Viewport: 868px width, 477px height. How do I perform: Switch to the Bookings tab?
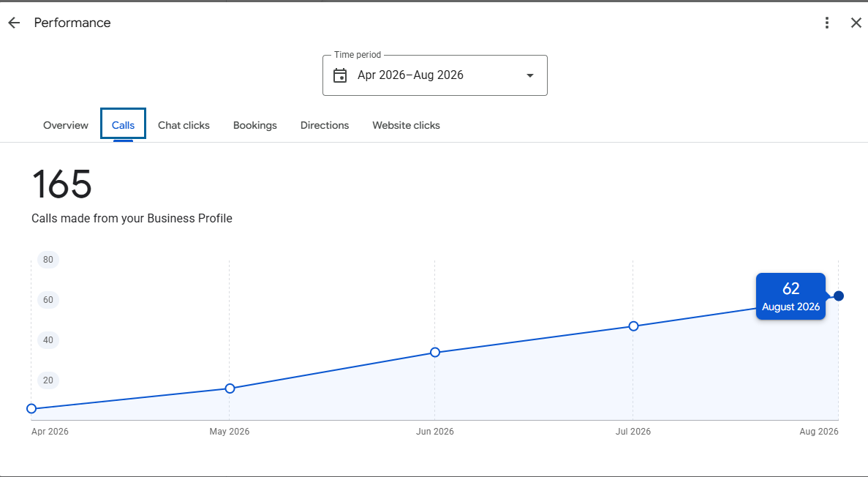click(x=254, y=125)
